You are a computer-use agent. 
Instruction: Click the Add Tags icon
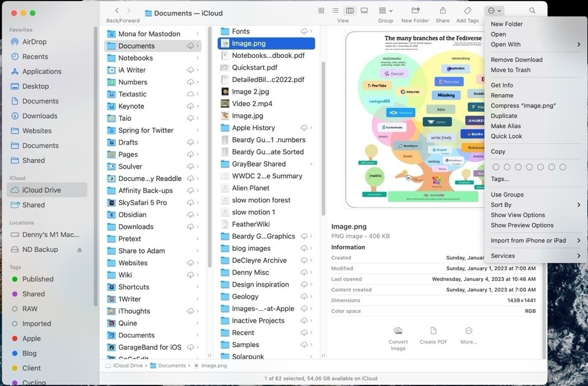tap(467, 10)
